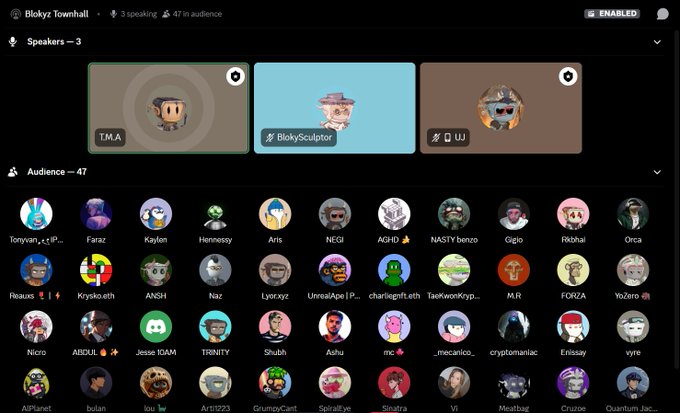The image size is (680, 413).
Task: Open Gigio's audience avatar
Action: pos(513,214)
